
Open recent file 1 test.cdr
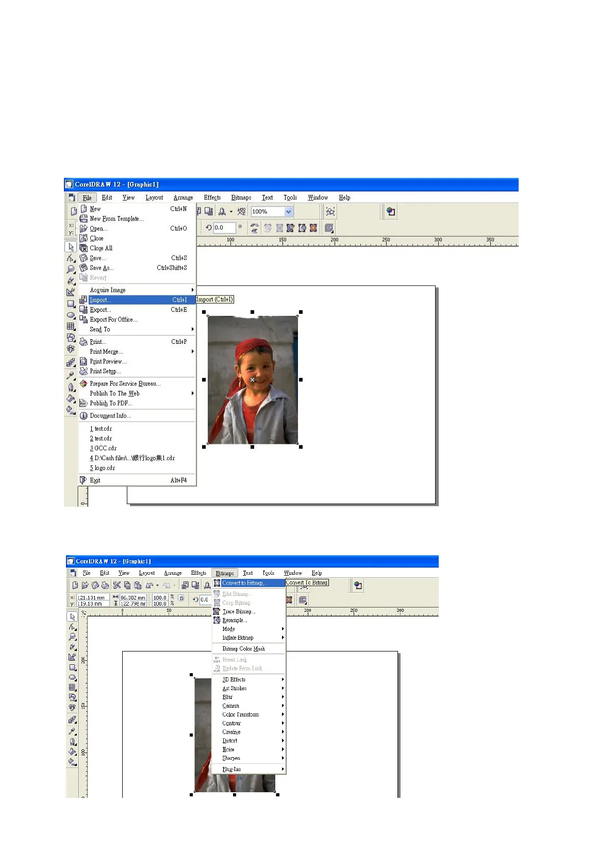137,429
